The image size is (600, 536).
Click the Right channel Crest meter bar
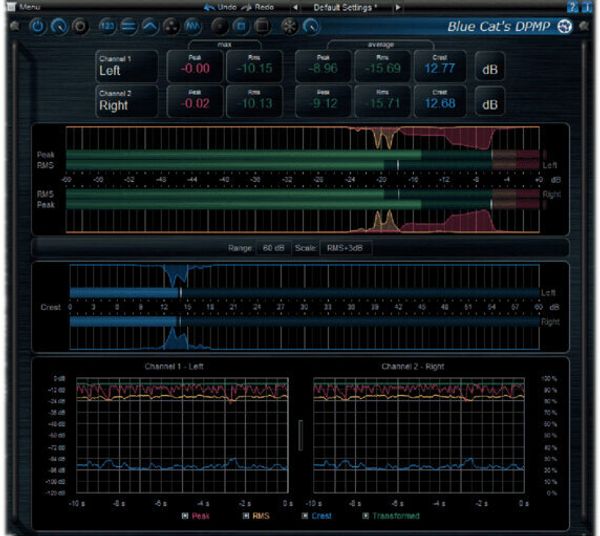[305, 321]
